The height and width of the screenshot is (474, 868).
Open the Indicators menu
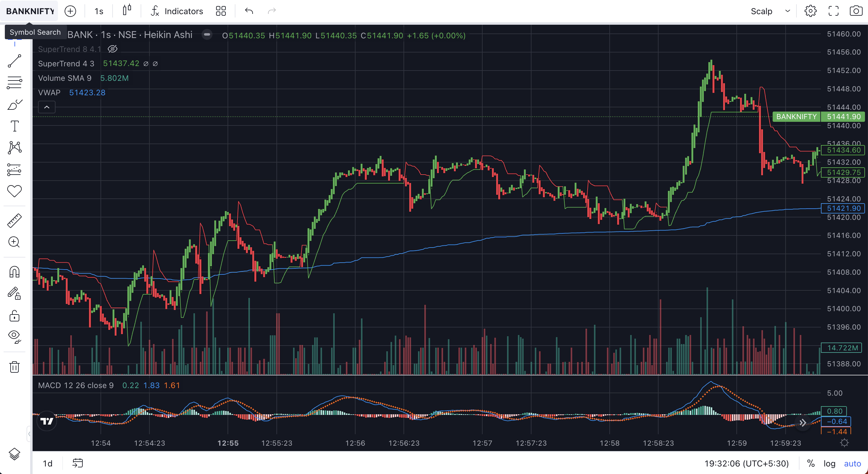(x=177, y=11)
